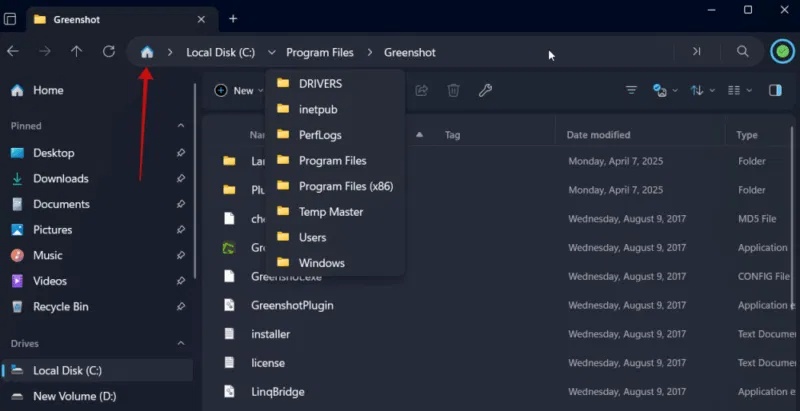The image size is (800, 411).
Task: Click the sort arrow in the Name column
Action: 419,135
